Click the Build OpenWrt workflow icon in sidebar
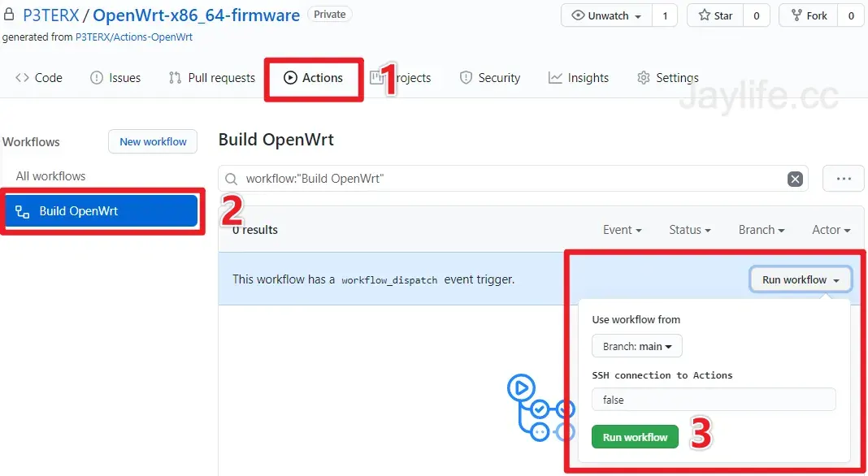 click(x=23, y=211)
